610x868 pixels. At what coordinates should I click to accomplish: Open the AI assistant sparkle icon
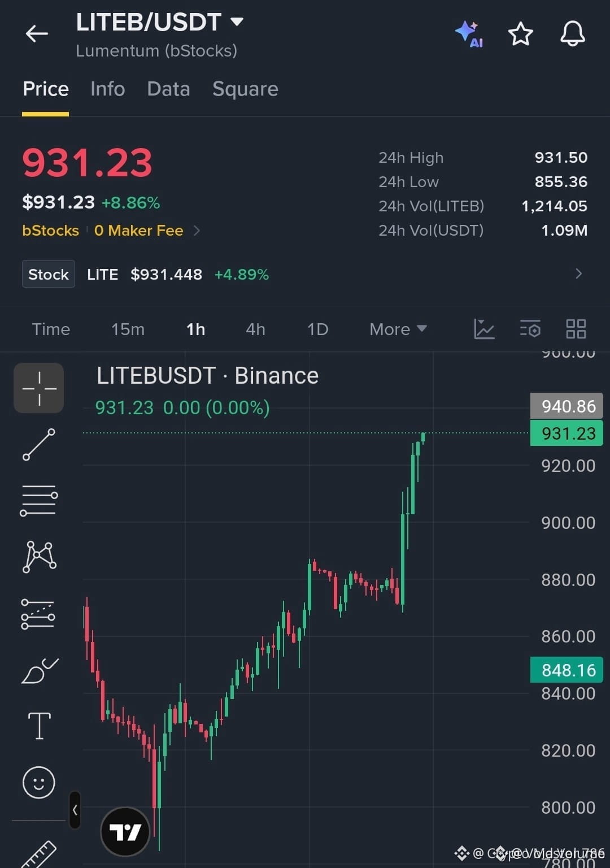[469, 34]
